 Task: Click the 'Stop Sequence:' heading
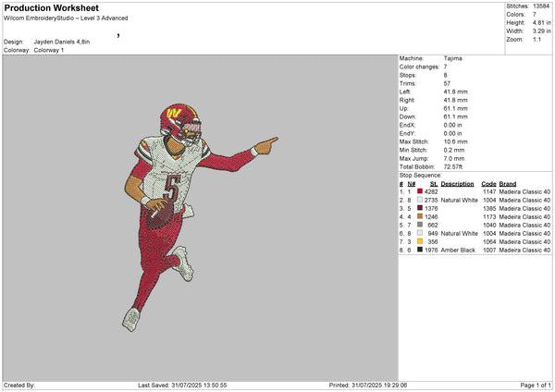[421, 176]
